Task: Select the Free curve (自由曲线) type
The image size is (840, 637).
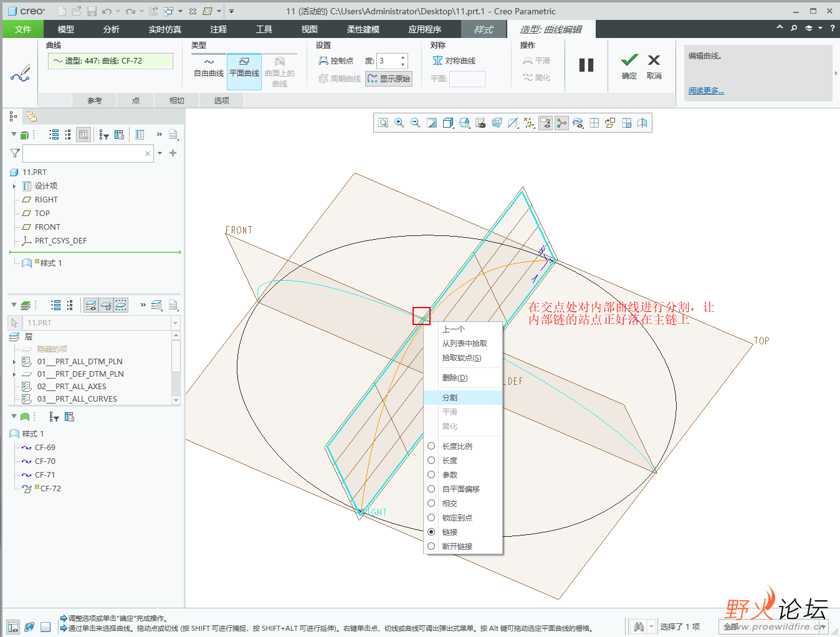Action: 209,68
